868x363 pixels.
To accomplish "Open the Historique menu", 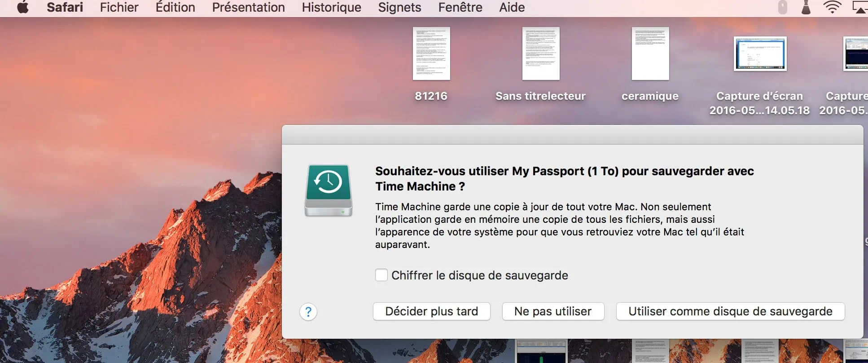I will tap(331, 8).
